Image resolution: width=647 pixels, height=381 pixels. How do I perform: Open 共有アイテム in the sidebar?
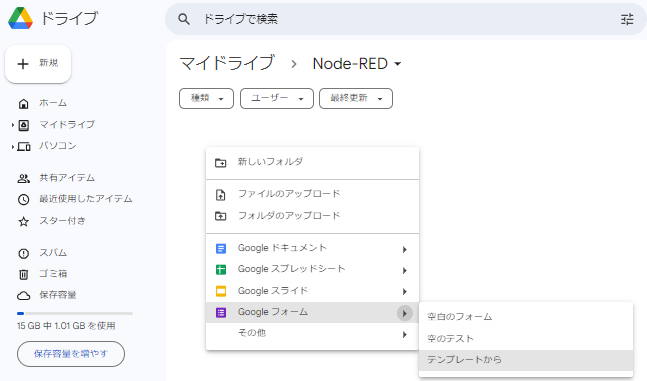tap(67, 178)
